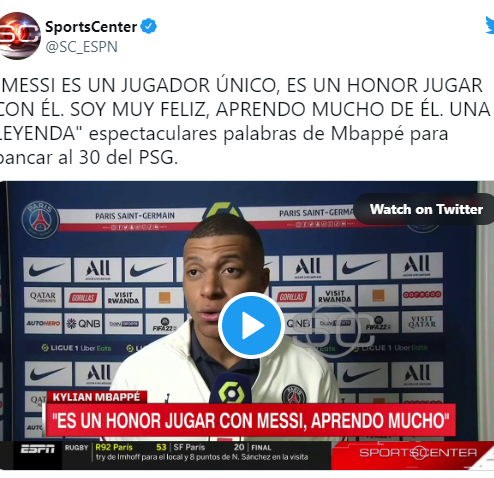
Task: Click the QNB sponsor logo
Action: 83,323
